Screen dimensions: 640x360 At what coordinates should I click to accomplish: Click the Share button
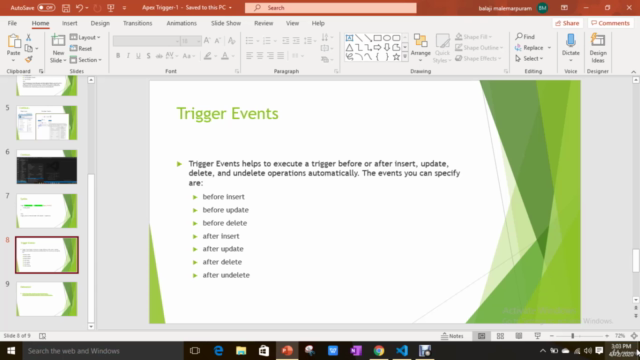567,23
